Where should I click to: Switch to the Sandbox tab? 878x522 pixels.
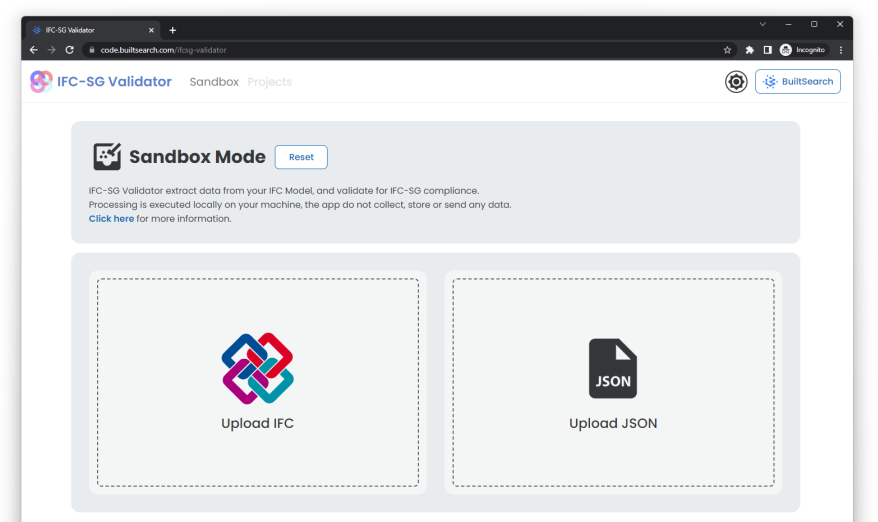tap(214, 82)
